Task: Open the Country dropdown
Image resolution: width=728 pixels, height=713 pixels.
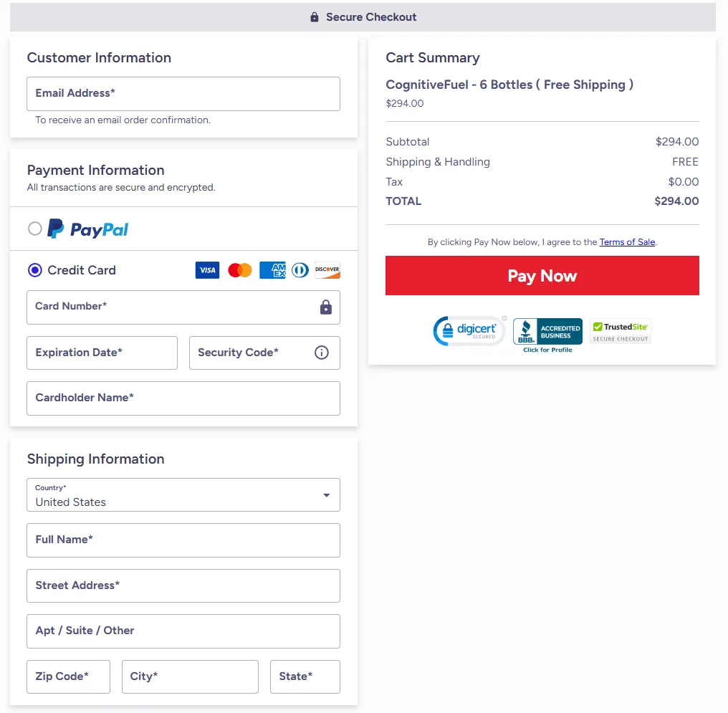Action: [326, 494]
